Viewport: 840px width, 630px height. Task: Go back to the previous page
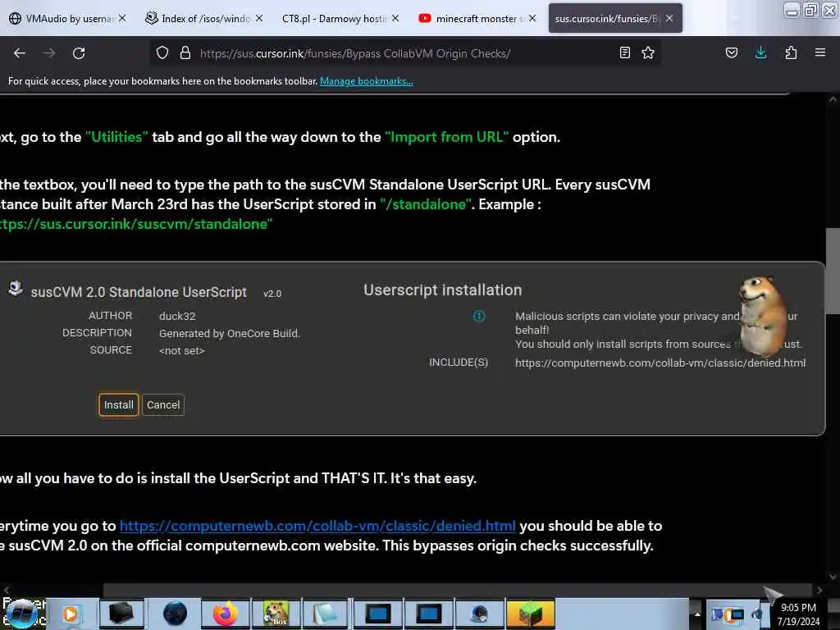tap(20, 53)
